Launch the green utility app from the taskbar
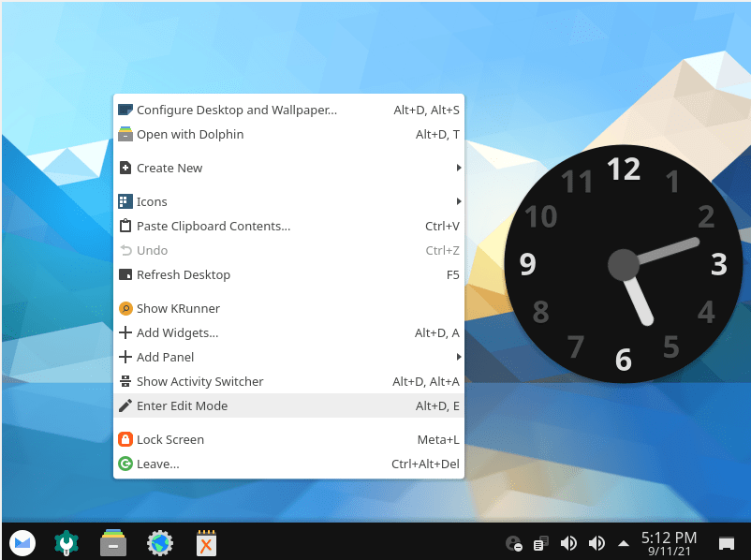The image size is (751, 560). [66, 543]
